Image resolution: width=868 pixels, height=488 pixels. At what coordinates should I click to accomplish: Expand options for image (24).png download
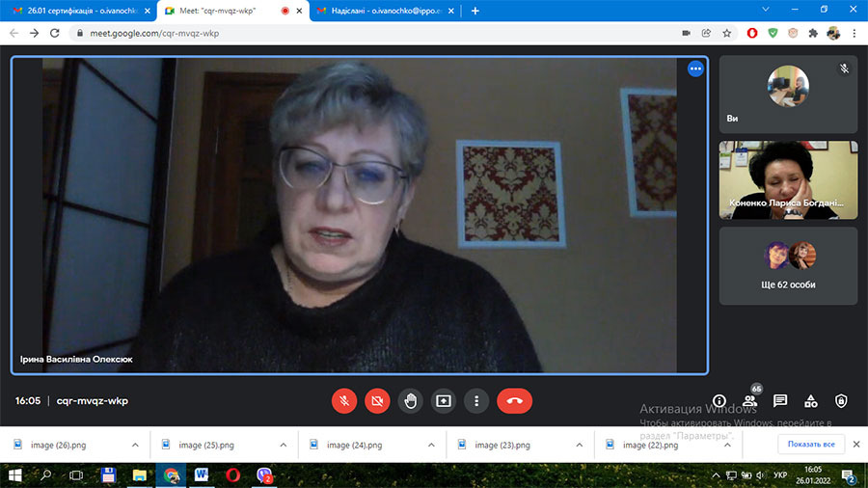click(x=431, y=445)
